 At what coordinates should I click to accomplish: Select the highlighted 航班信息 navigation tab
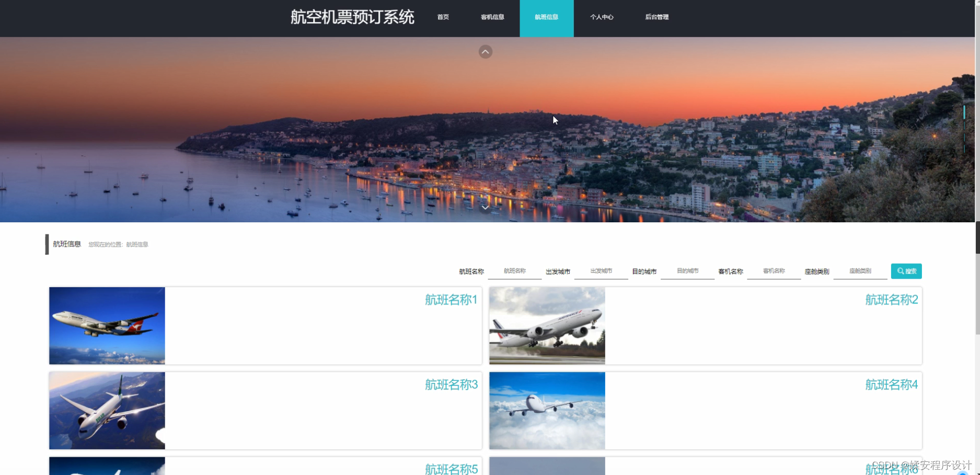point(547,18)
